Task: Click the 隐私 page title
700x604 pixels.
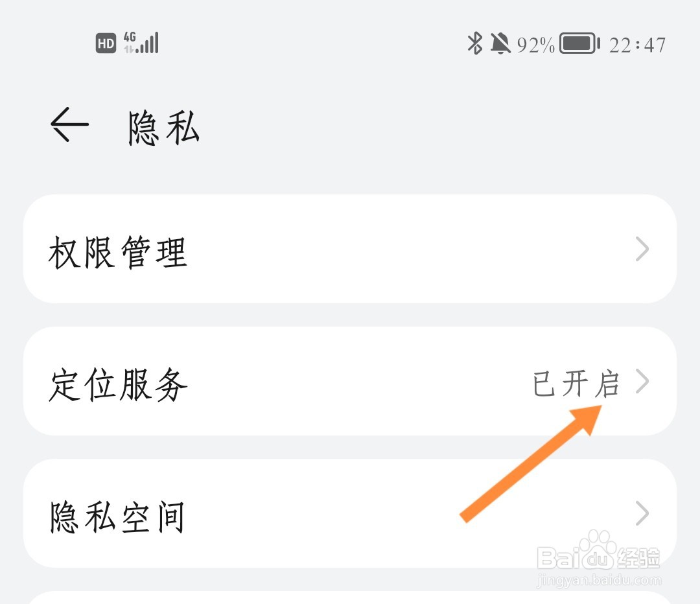Action: coord(163,128)
